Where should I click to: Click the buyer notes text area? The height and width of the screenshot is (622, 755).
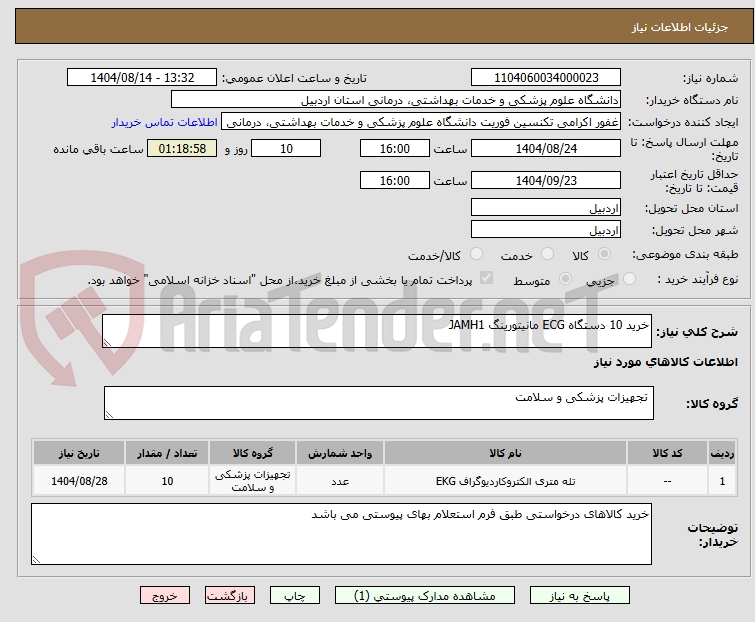click(x=341, y=534)
